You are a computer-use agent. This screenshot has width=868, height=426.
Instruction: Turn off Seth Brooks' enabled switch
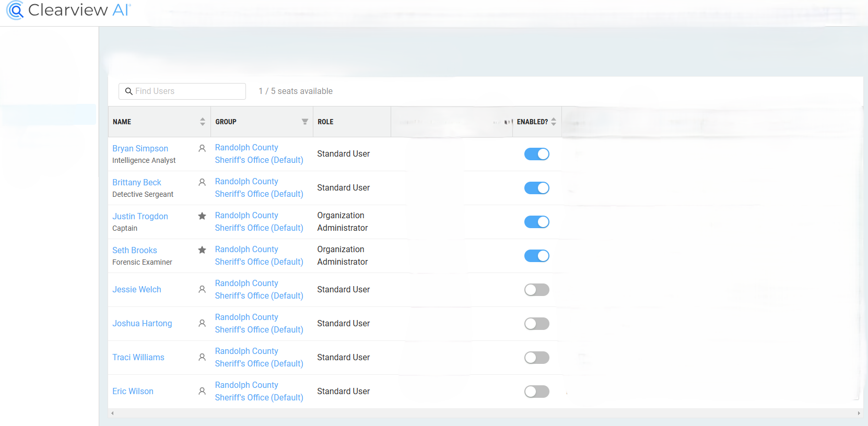pyautogui.click(x=536, y=256)
